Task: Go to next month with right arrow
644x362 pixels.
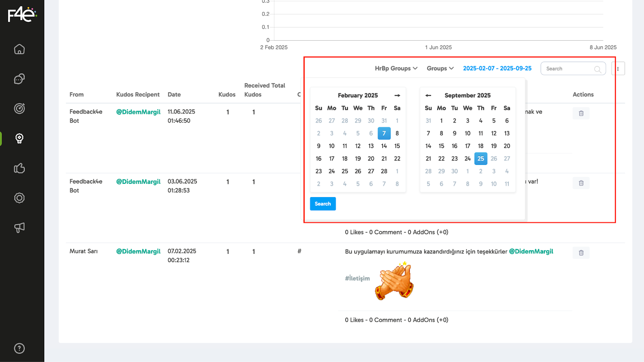Action: pyautogui.click(x=397, y=95)
